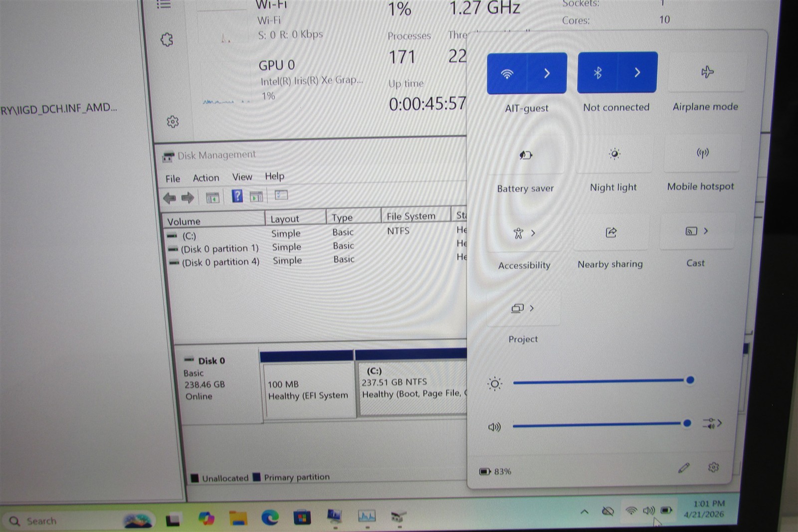This screenshot has height=532, width=798.
Task: Click Show/Hide Console Tree toolbar icon
Action: pos(212,197)
